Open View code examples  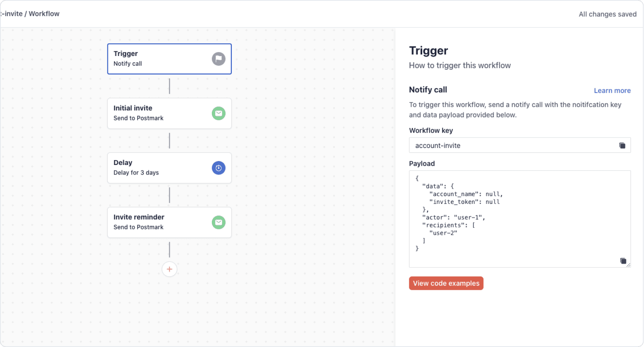[446, 283]
